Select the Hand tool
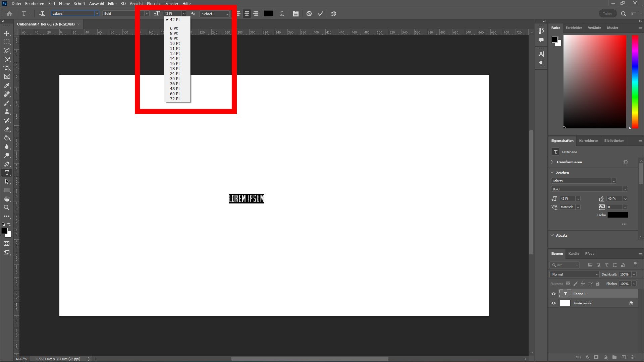The width and height of the screenshot is (644, 362). (7, 199)
